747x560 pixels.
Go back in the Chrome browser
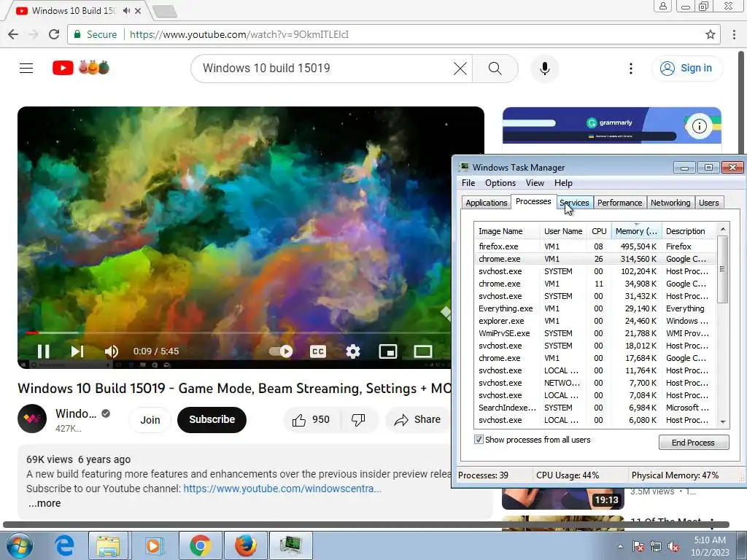13,34
